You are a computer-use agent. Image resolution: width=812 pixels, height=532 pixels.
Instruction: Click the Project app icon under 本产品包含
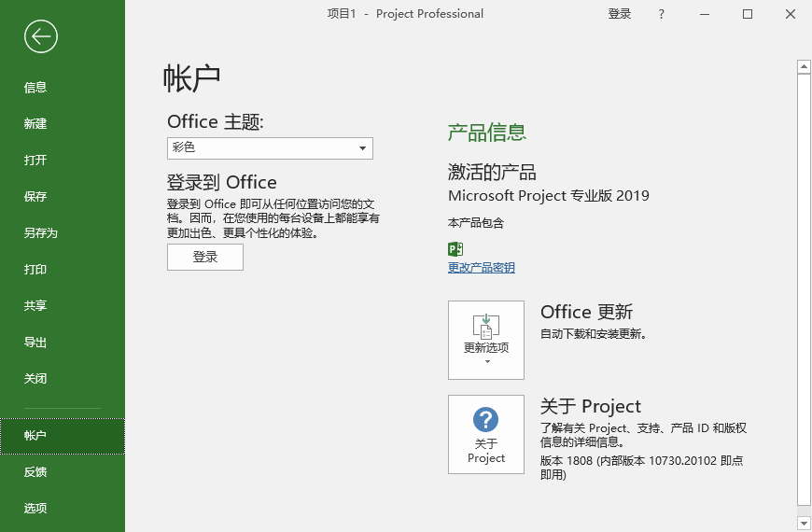click(455, 249)
